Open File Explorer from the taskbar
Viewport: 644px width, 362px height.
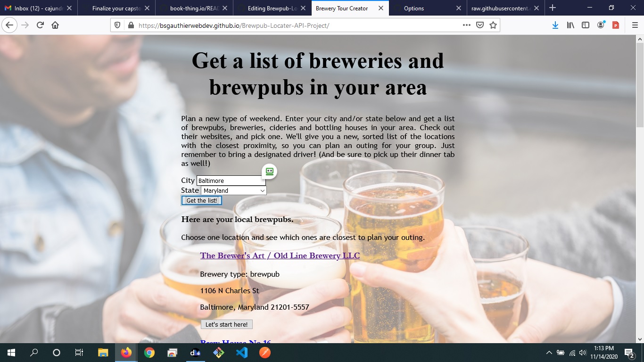coord(103,353)
